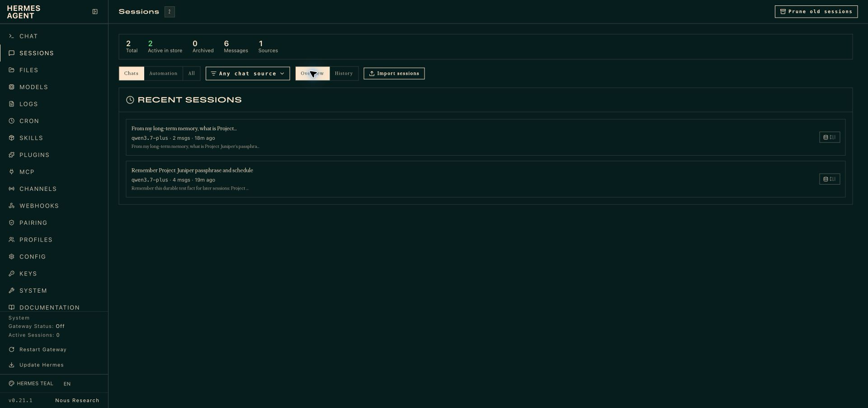This screenshot has height=408, width=868.
Task: Open the Cron scheduler page
Action: (x=54, y=121)
